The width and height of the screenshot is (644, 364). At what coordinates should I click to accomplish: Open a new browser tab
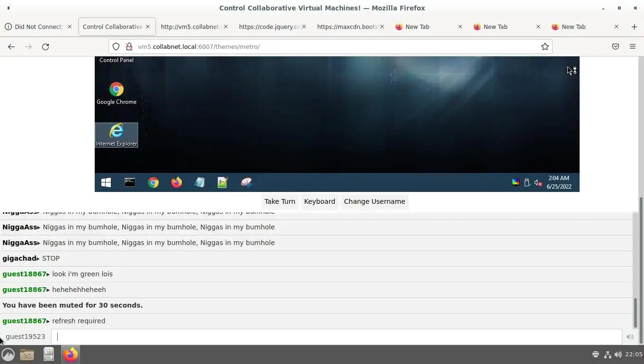click(634, 27)
